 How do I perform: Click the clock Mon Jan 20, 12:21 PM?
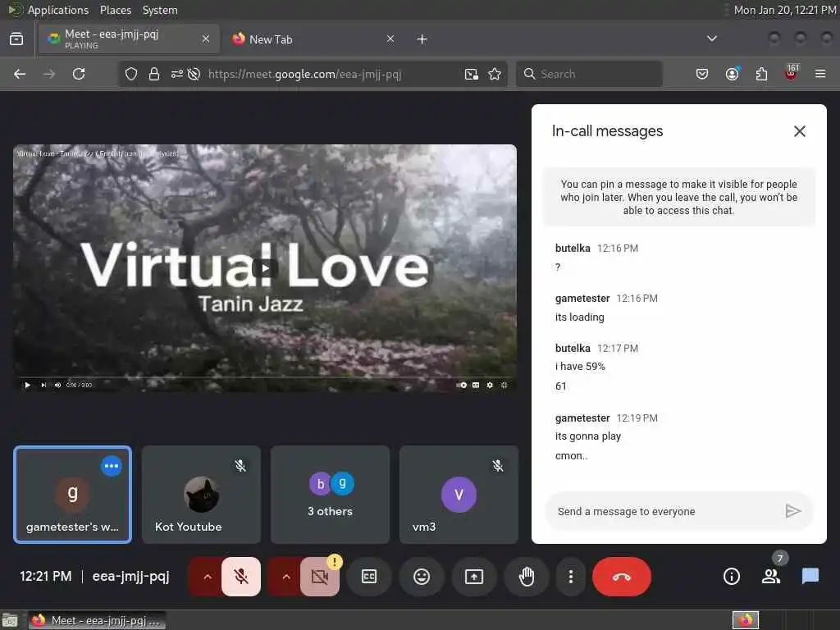point(785,10)
